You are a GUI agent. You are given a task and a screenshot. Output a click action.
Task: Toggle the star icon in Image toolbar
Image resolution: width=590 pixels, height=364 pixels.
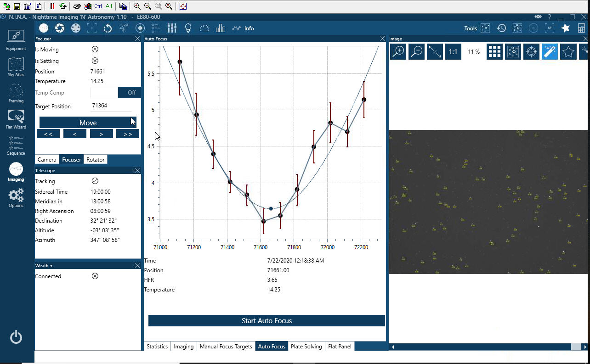(568, 52)
